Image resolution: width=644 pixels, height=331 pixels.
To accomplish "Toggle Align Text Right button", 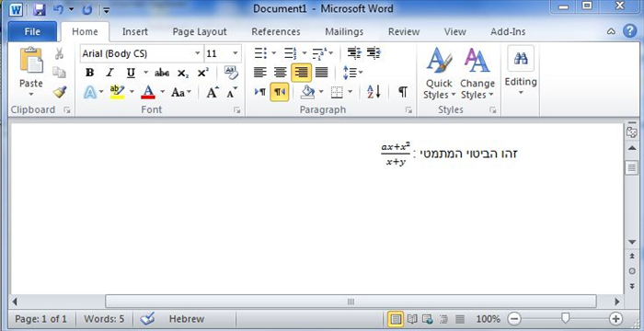I will click(301, 73).
